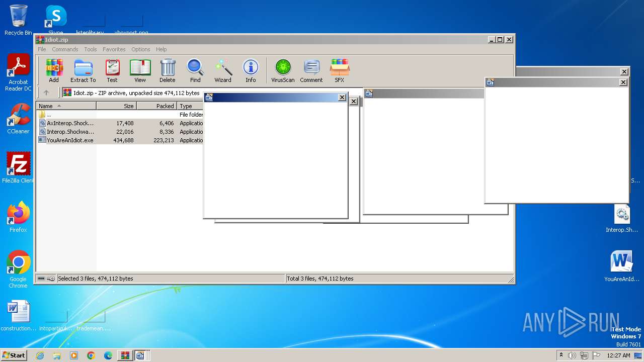Click the Start button

(x=14, y=355)
